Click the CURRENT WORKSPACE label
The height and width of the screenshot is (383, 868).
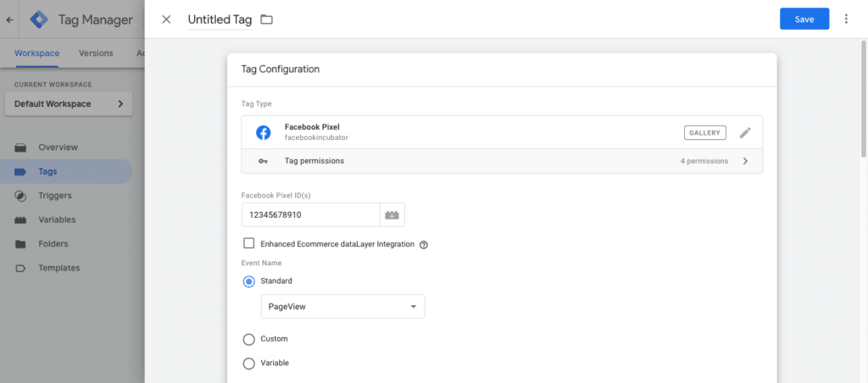tap(53, 85)
